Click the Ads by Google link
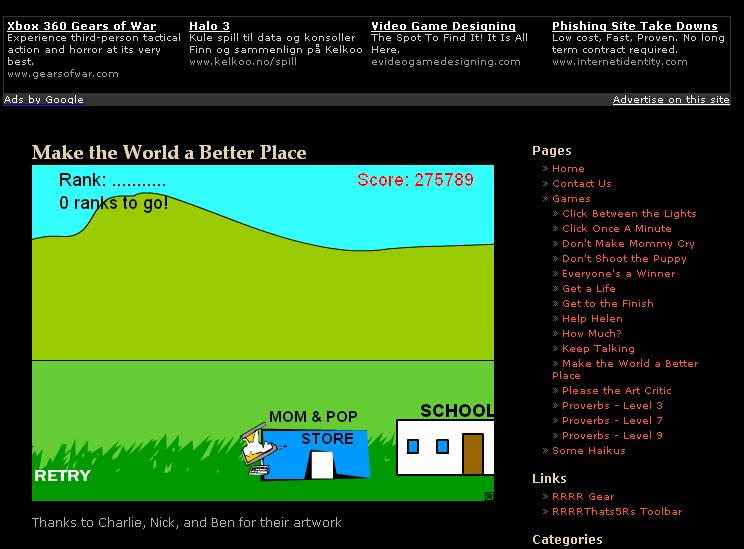The width and height of the screenshot is (744, 549). 44,100
